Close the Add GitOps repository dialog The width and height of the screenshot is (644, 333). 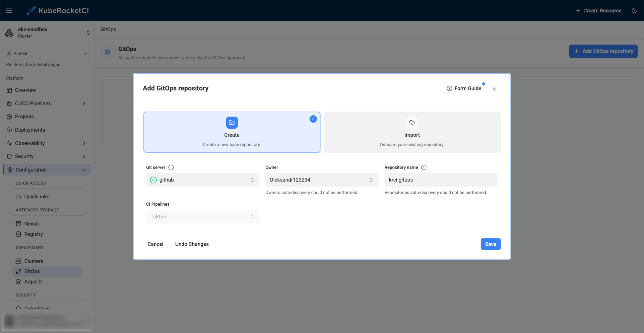tap(494, 89)
